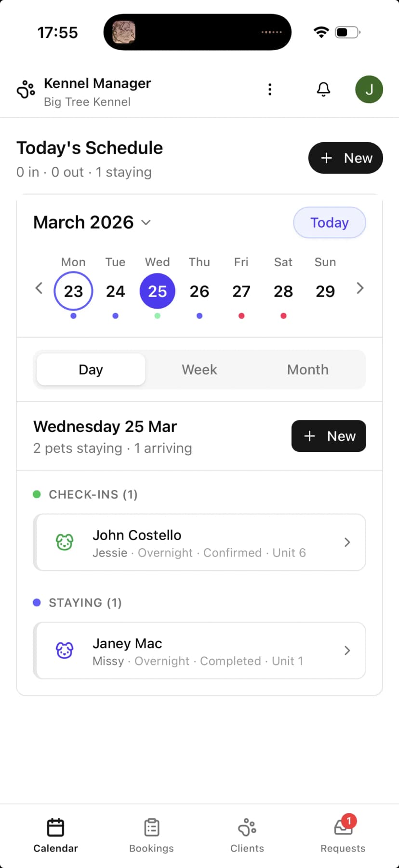This screenshot has width=399, height=868.
Task: Open the profile avatar marked J
Action: pyautogui.click(x=369, y=89)
